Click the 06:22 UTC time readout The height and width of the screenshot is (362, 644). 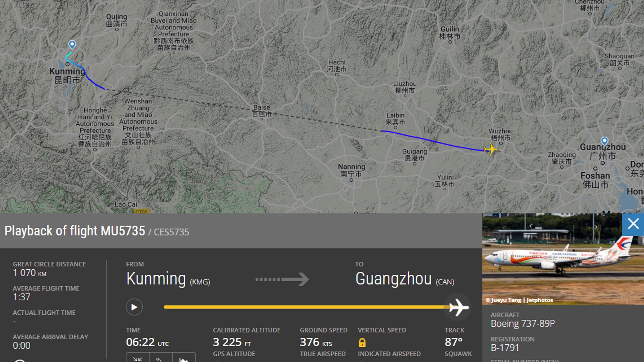[147, 342]
